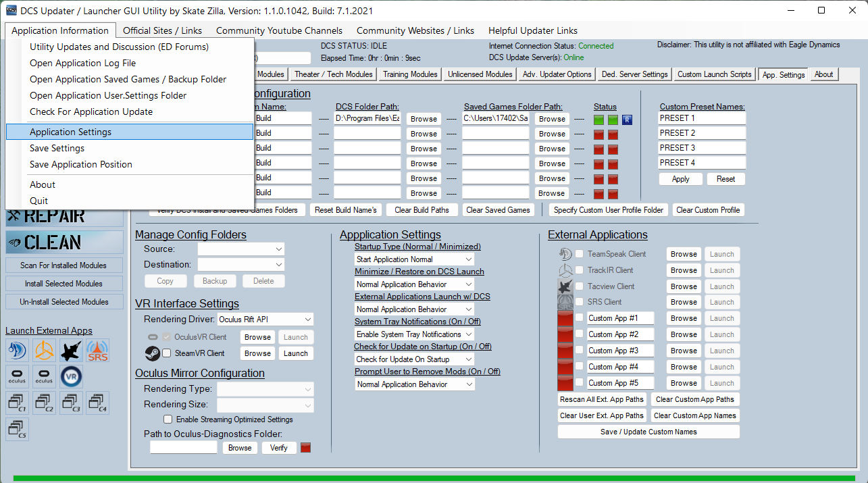This screenshot has width=868, height=483.
Task: Click SRS icon in External Applications list
Action: click(x=566, y=302)
